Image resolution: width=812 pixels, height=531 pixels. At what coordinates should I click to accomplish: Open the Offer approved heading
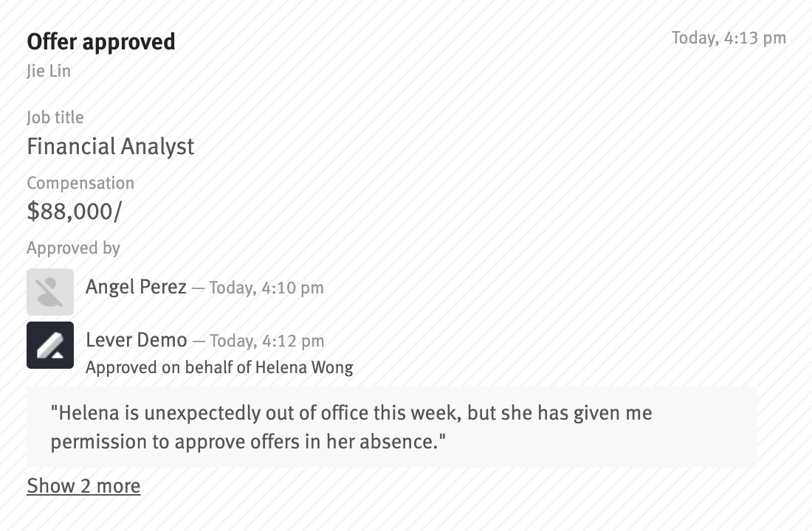tap(100, 42)
